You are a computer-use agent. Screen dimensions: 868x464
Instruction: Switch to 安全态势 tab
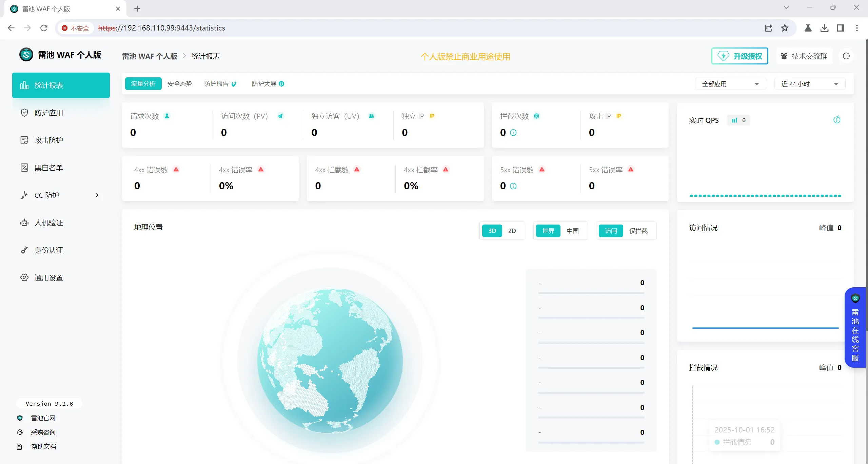click(x=180, y=83)
